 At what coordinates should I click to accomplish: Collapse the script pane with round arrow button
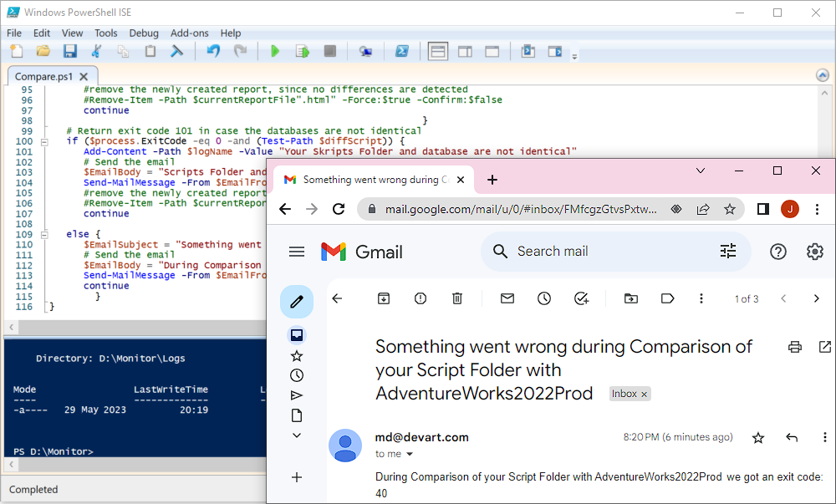[822, 75]
